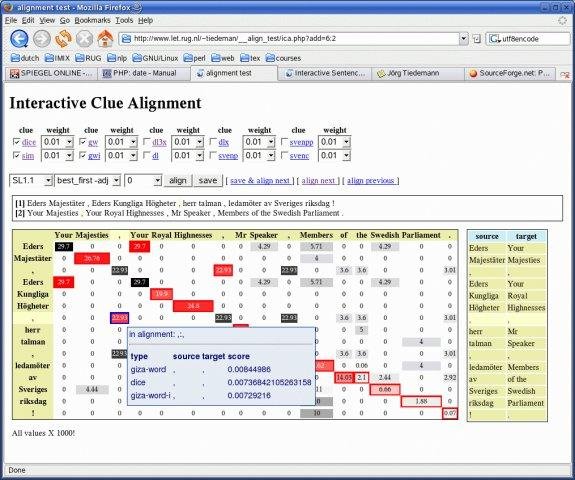Open the nlp bookmark folder
Viewport: 575px width, 480px height.
pos(117,58)
